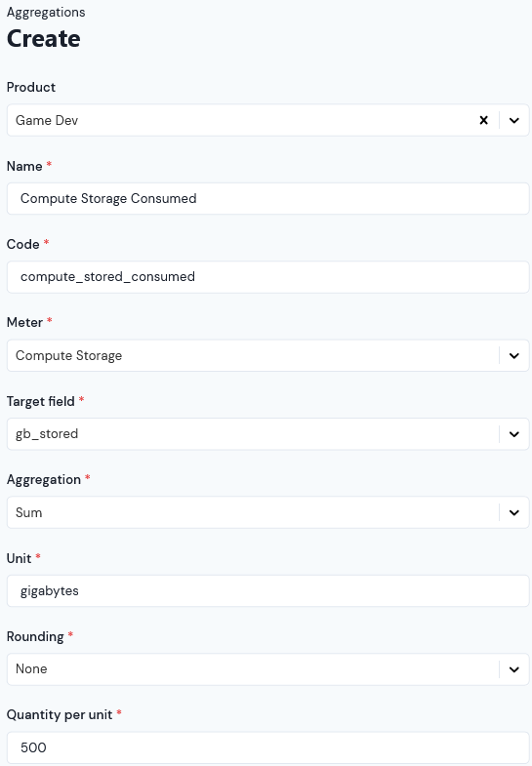
Task: Click the Meter field chevron arrow
Action: point(513,355)
